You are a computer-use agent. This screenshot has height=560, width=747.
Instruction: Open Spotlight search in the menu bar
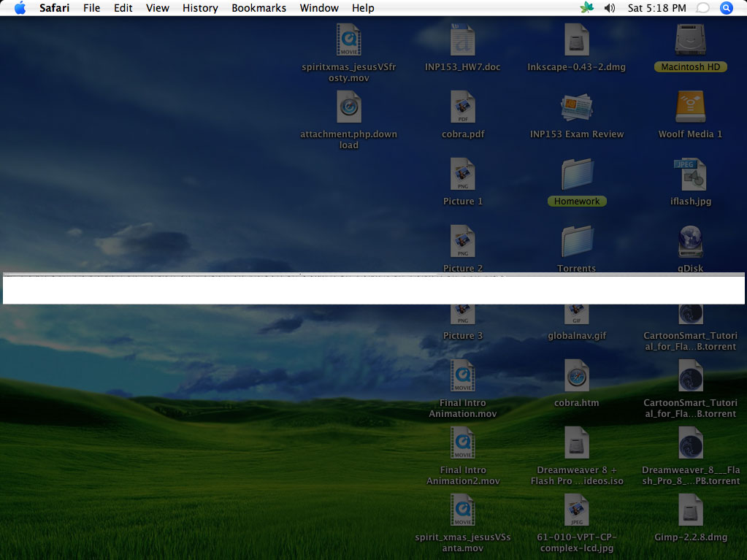(x=726, y=8)
